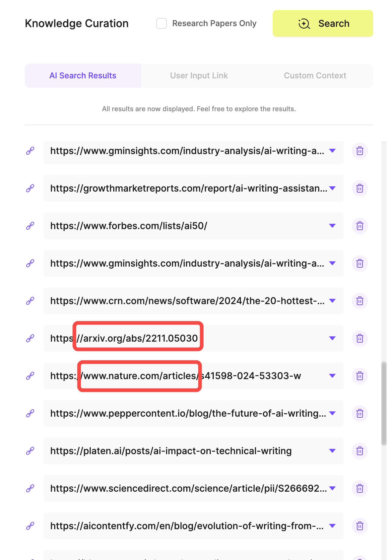Remove the sciencedirect.com result
The width and height of the screenshot is (392, 560).
[x=360, y=488]
